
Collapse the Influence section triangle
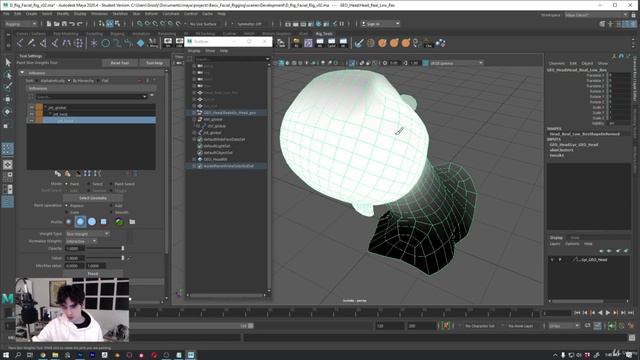[x=22, y=73]
